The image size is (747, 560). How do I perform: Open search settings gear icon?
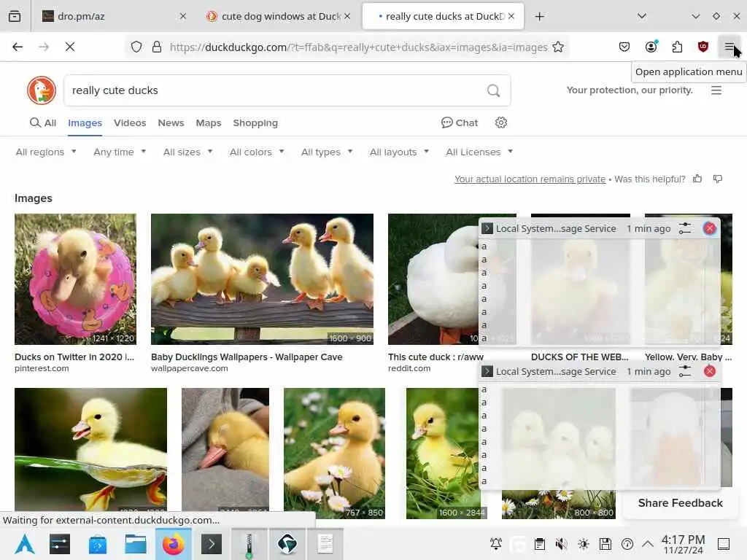(500, 122)
